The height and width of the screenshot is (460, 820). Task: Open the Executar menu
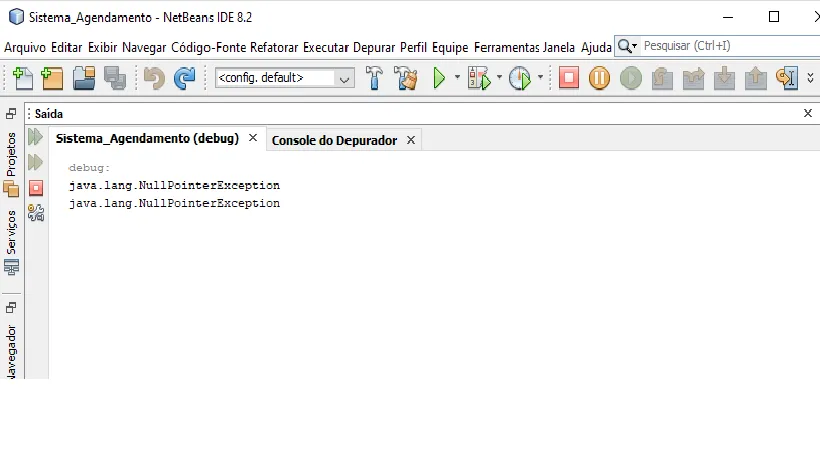tap(326, 48)
